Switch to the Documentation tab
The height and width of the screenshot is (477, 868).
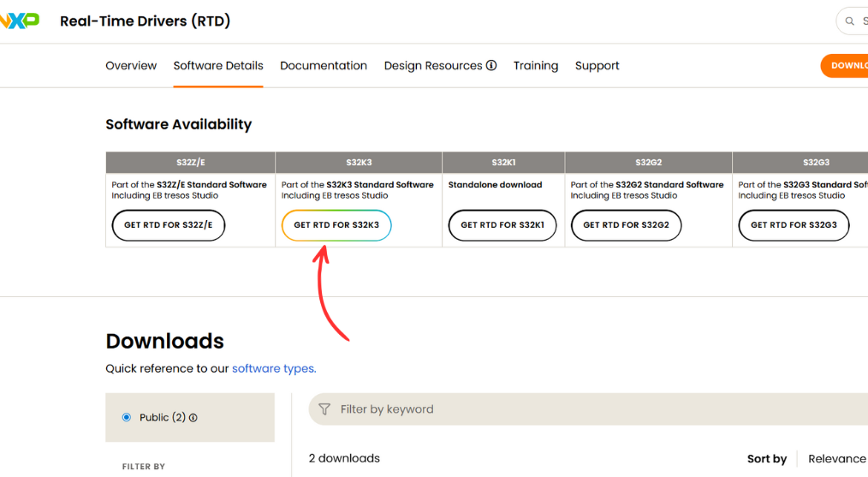(324, 65)
